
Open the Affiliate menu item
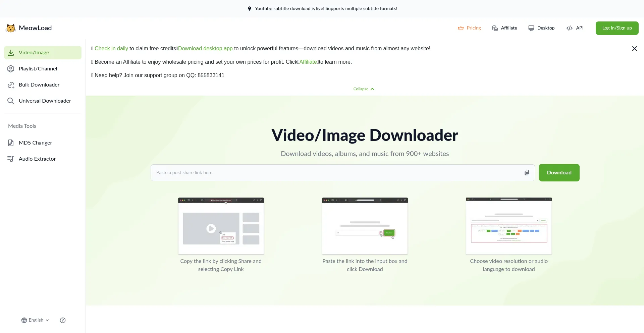(x=504, y=28)
